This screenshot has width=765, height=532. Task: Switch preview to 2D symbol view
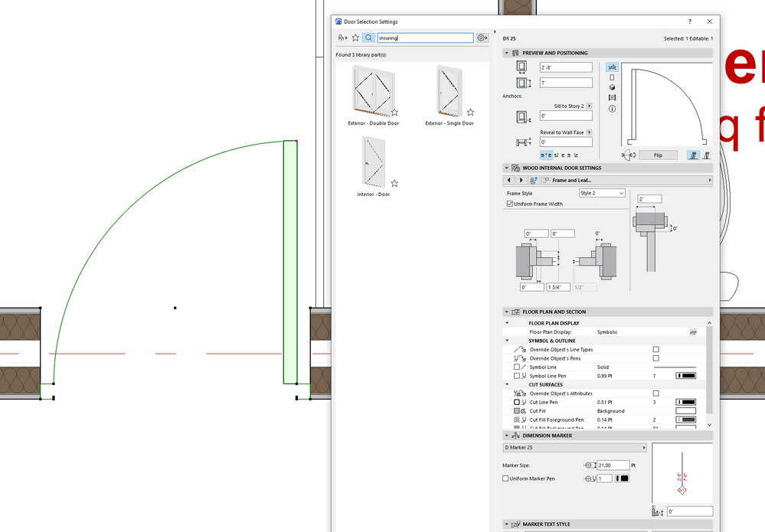[x=611, y=67]
